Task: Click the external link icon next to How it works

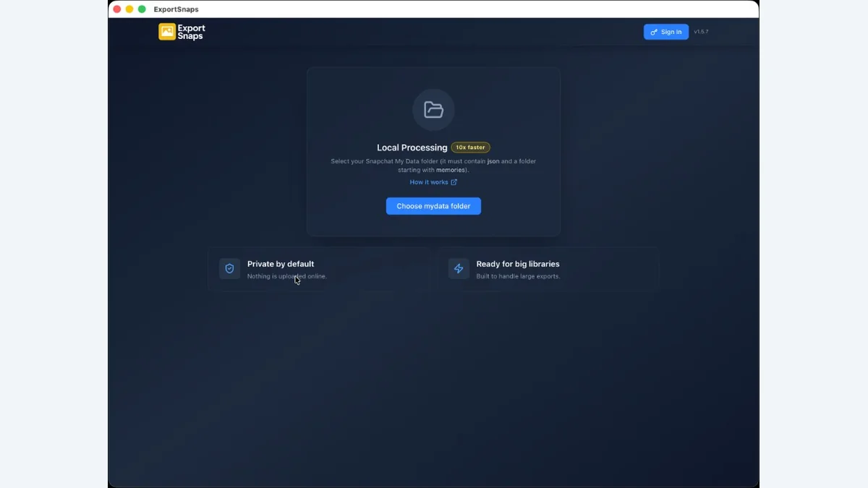Action: click(x=454, y=182)
